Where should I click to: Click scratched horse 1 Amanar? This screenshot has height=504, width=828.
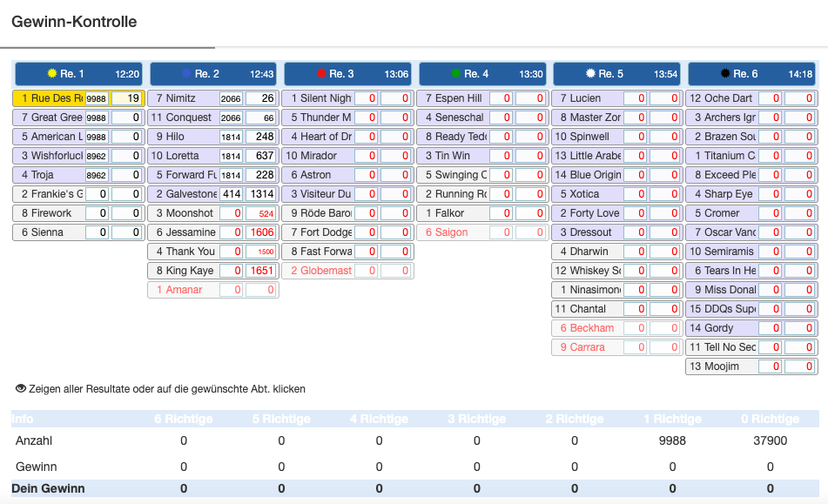(x=213, y=290)
